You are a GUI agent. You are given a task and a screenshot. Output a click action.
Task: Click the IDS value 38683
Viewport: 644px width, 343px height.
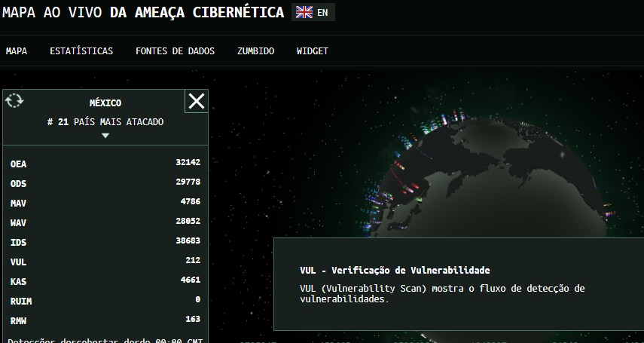(188, 240)
